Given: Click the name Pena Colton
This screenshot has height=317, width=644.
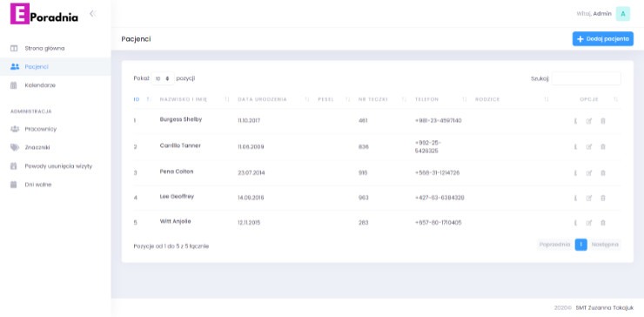Looking at the screenshot, I should (x=177, y=172).
